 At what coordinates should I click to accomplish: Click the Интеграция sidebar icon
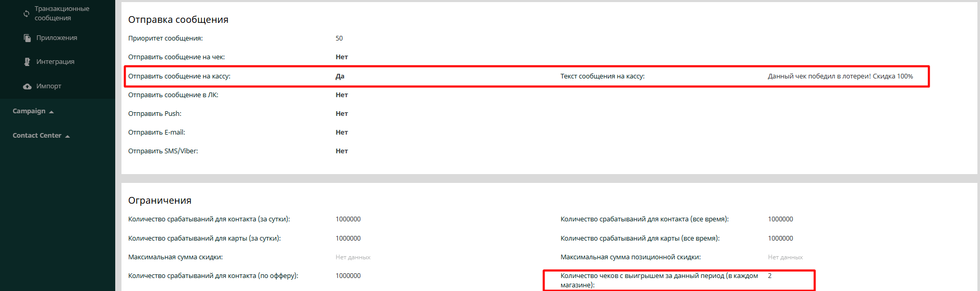(27, 62)
